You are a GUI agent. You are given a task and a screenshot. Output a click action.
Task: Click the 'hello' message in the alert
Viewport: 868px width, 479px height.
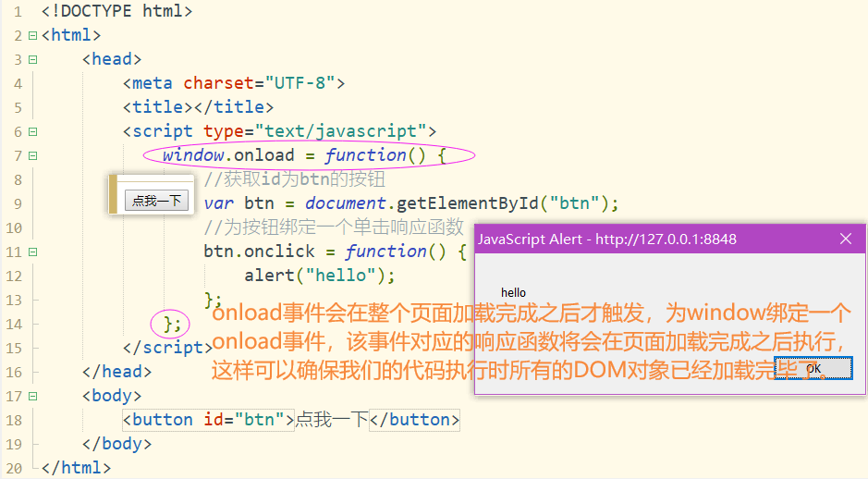513,292
